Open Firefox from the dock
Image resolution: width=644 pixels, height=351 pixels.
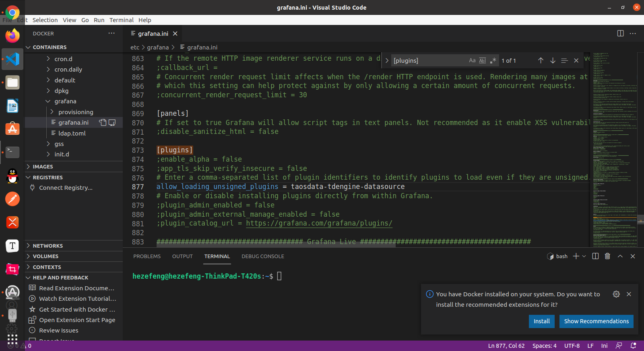(x=12, y=36)
